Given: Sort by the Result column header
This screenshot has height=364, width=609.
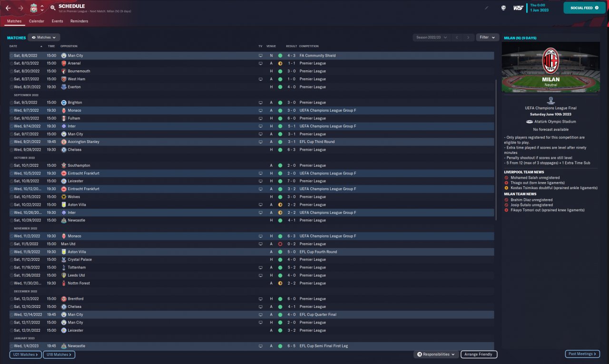Looking at the screenshot, I should pos(291,46).
